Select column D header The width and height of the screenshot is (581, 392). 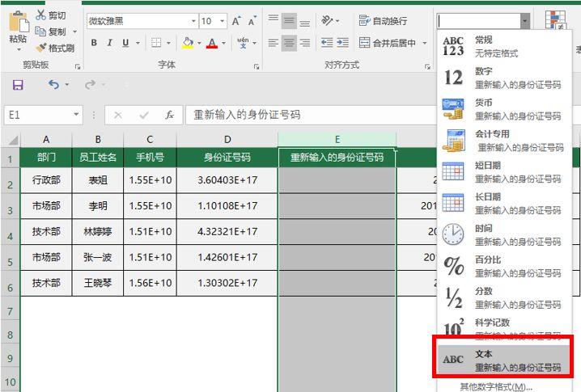pos(227,140)
